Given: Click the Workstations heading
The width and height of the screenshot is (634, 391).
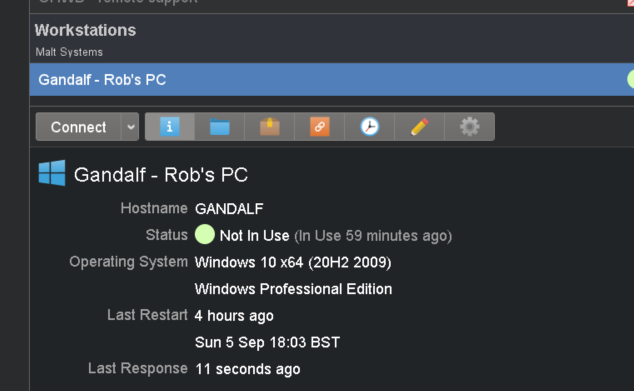Looking at the screenshot, I should pyautogui.click(x=85, y=30).
